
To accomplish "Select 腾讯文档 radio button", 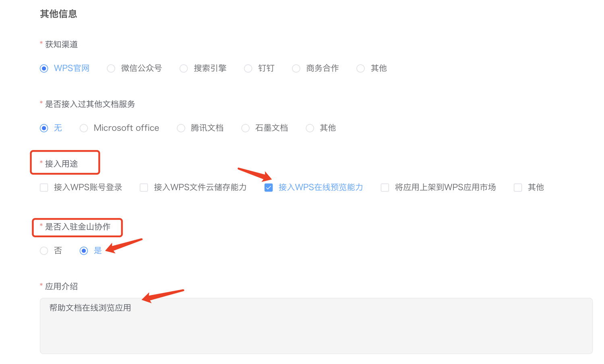I will coord(181,128).
